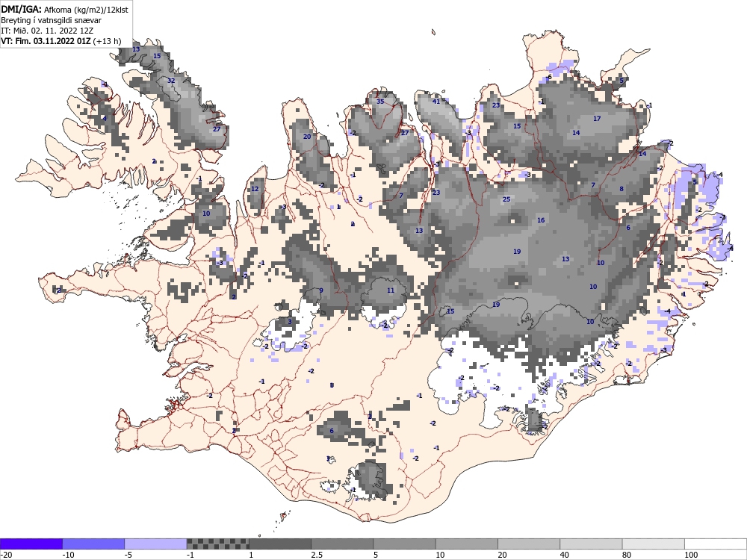Click the 'IT: Mið. 02. 11. 2022 12Z' line
The height and width of the screenshot is (560, 747).
(46, 31)
